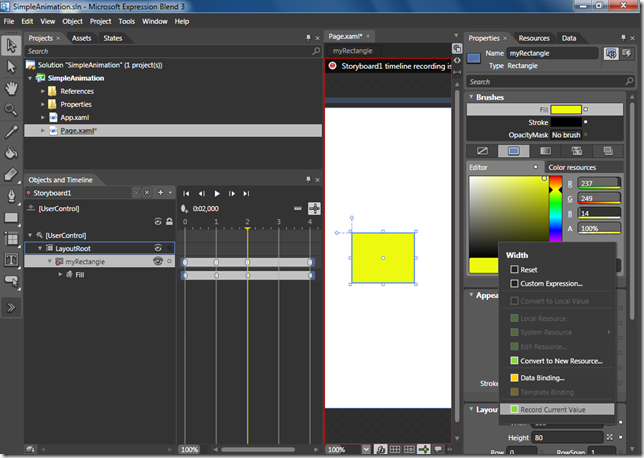Show grid on the artboard

click(395, 449)
